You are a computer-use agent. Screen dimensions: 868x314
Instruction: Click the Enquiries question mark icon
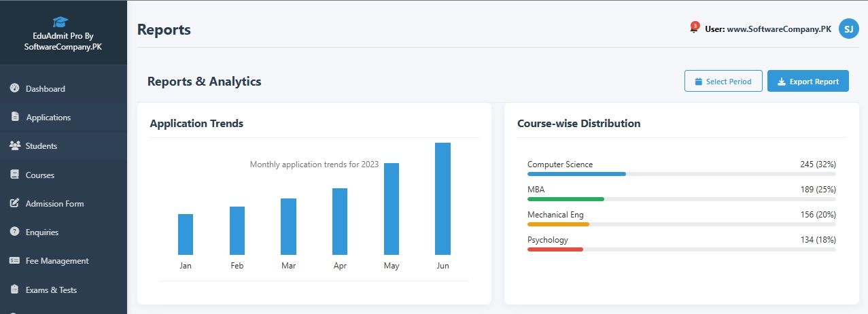tap(14, 232)
